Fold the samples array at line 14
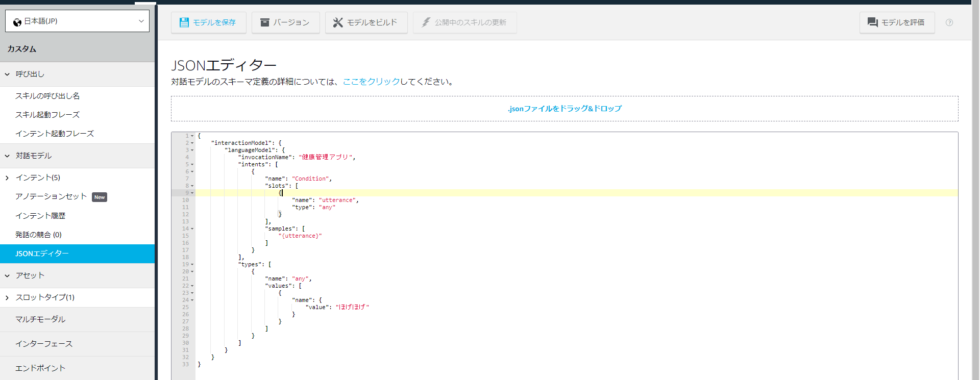Screen dimensions: 980x380 (x=192, y=229)
